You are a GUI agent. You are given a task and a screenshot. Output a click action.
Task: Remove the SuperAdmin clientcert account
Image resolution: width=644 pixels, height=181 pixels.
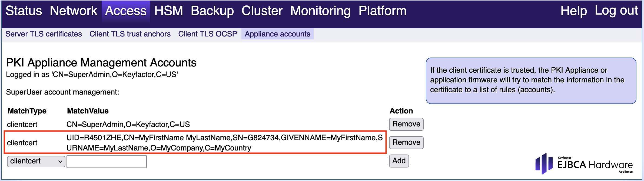click(406, 124)
